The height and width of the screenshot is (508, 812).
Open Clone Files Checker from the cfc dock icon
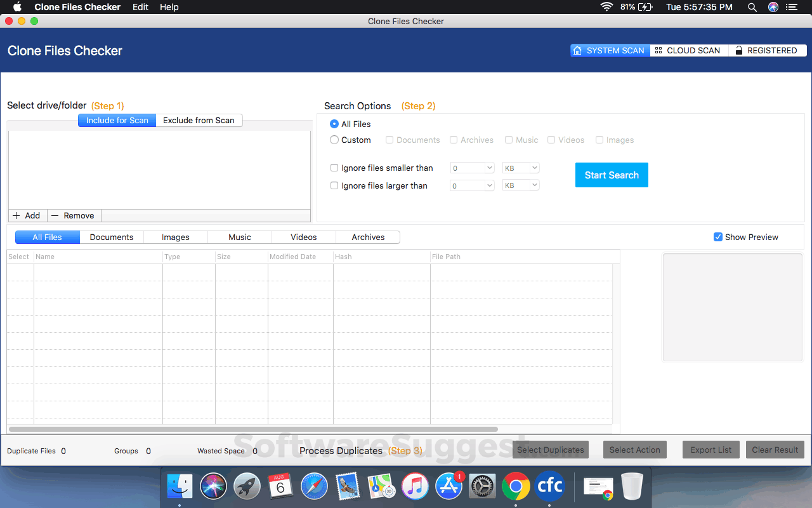[549, 486]
